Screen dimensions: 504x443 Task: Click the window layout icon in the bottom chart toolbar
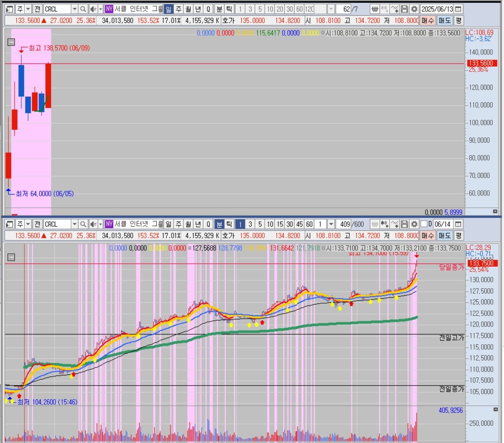10,224
